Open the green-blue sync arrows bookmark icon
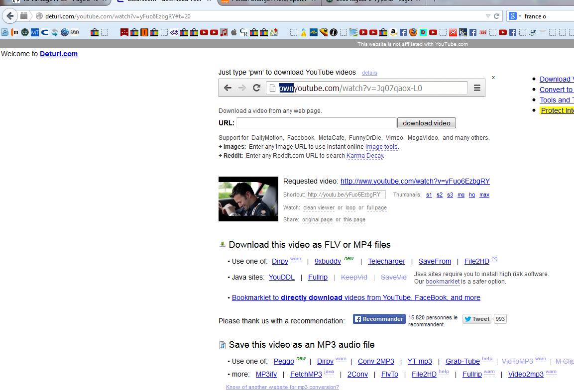This screenshot has height=392, width=574. [55, 32]
